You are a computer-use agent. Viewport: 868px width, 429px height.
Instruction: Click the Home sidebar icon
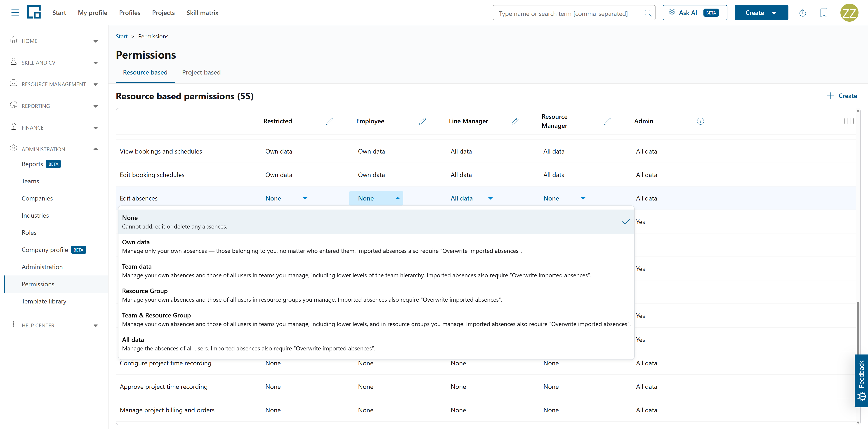[14, 40]
